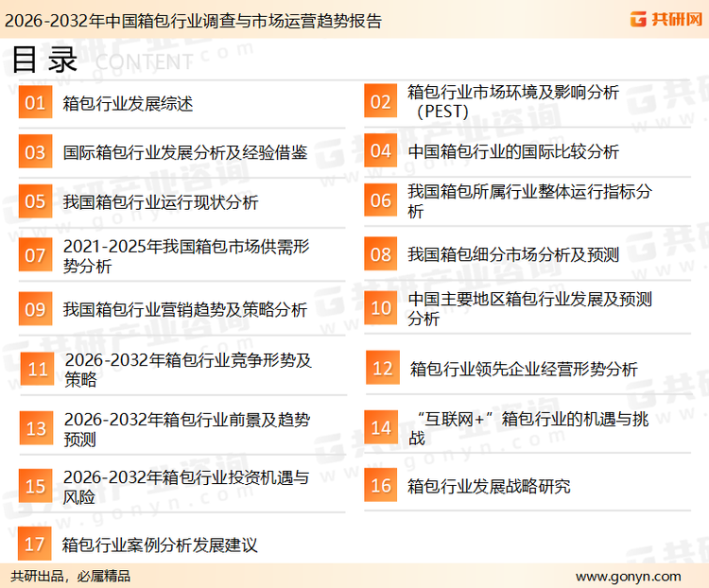Open chapter 我国箱包所属行业整体运行指标分析
The height and width of the screenshot is (588, 709).
point(530,201)
